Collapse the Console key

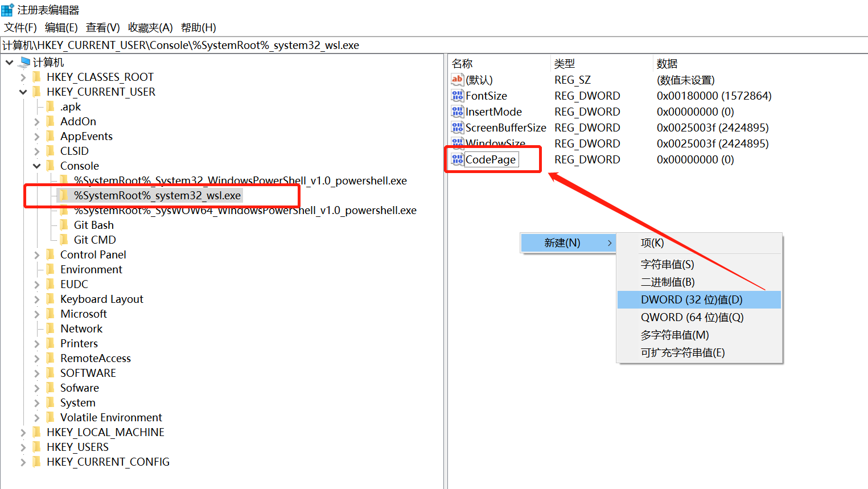[37, 166]
